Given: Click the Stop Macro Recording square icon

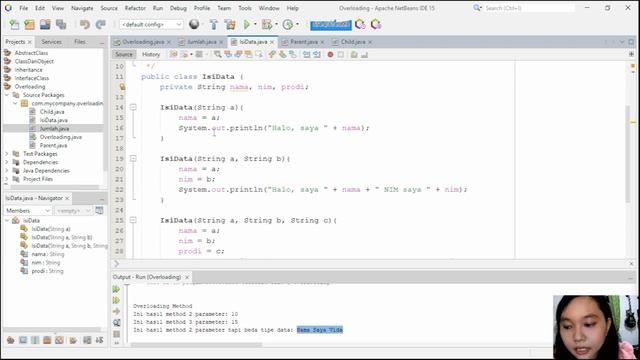Looking at the screenshot, I should point(340,54).
